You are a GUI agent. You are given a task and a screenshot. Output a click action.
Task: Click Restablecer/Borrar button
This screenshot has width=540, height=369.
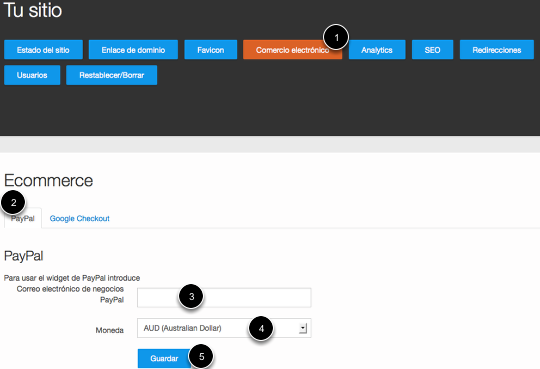pyautogui.click(x=112, y=75)
